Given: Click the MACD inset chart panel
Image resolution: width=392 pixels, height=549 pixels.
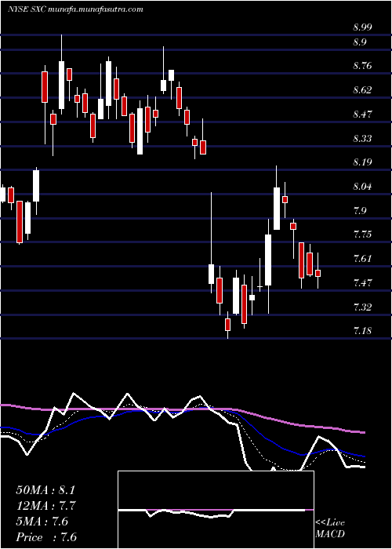Looking at the screenshot, I should pyautogui.click(x=216, y=510).
